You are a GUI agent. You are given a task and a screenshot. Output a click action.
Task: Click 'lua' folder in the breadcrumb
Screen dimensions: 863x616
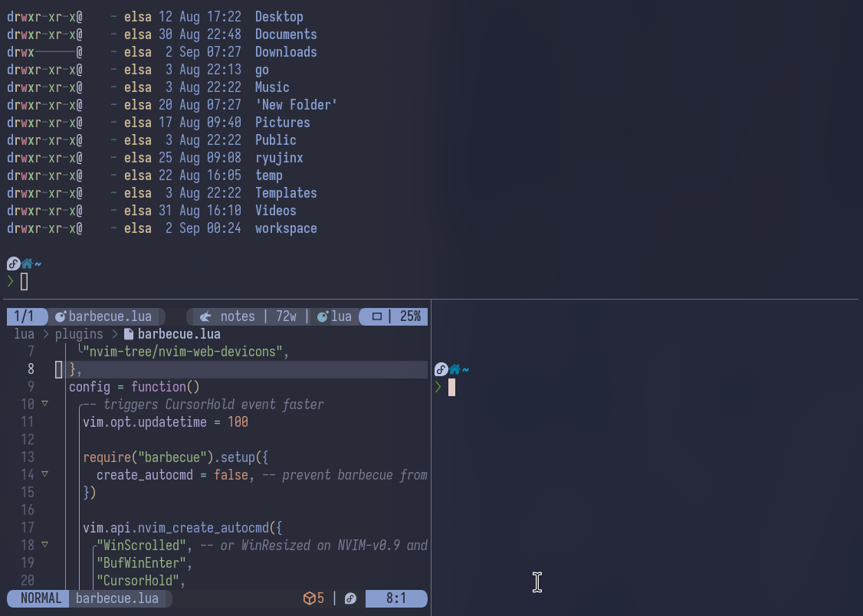tap(25, 334)
